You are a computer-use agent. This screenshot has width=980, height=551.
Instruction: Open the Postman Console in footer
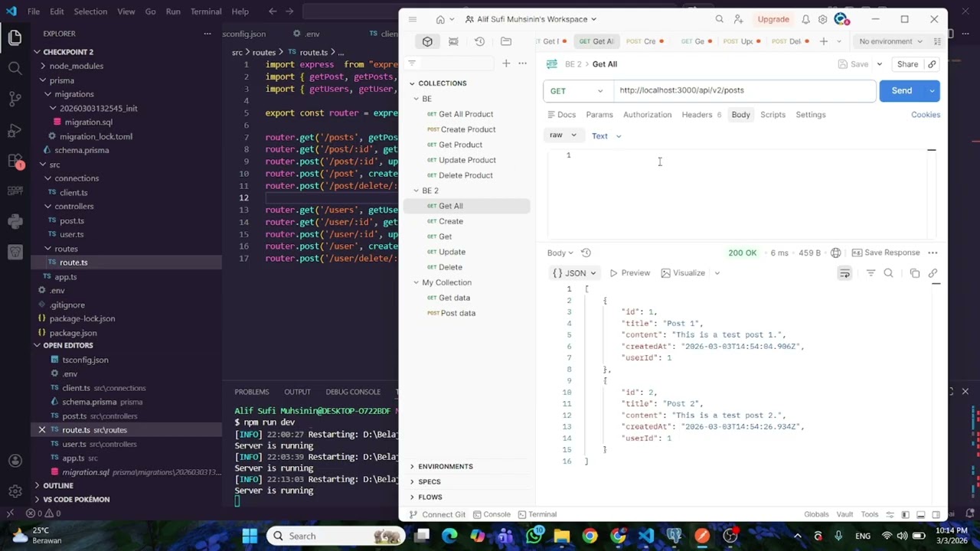490,514
